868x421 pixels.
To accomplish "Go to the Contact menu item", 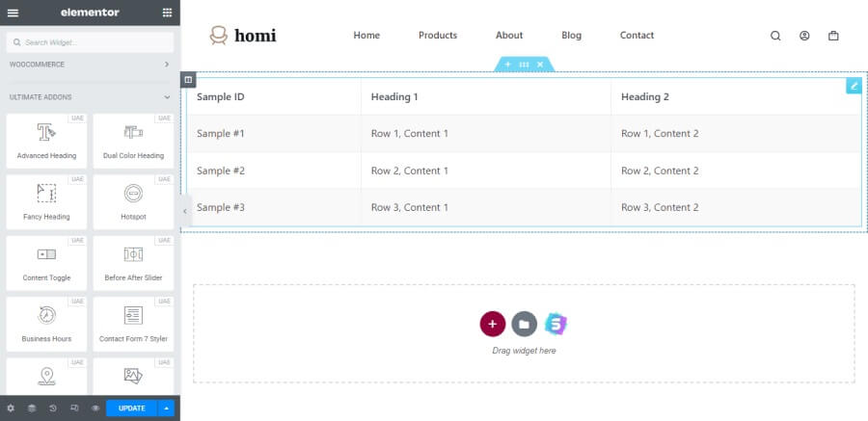I will pos(637,36).
